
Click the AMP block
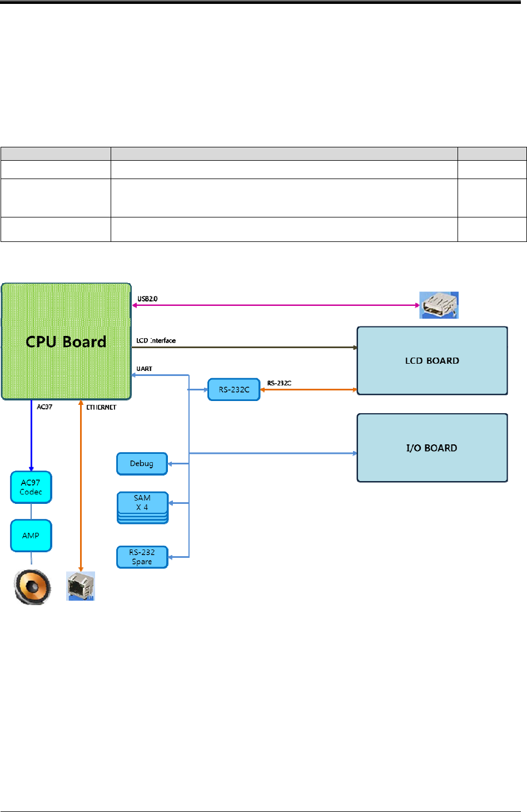pos(31,536)
